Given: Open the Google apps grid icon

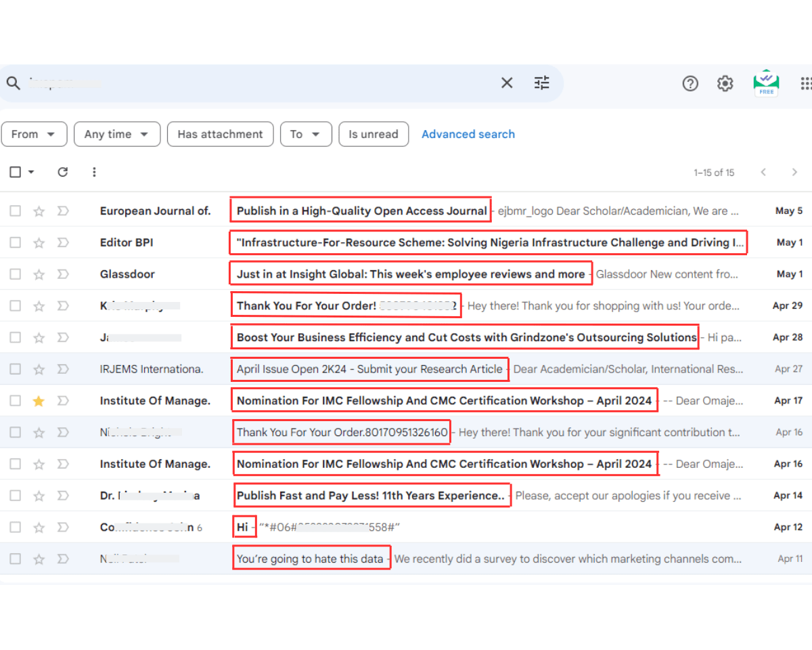Looking at the screenshot, I should (x=805, y=83).
